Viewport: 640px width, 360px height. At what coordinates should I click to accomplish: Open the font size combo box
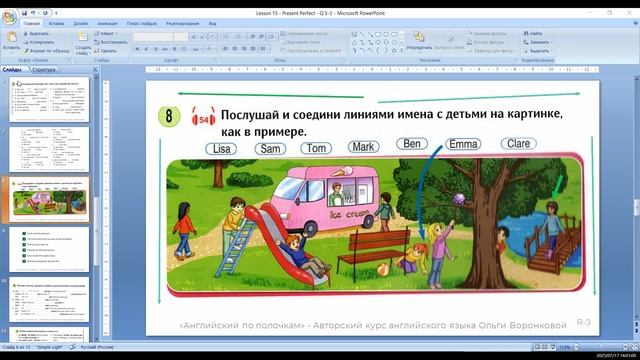pos(180,37)
